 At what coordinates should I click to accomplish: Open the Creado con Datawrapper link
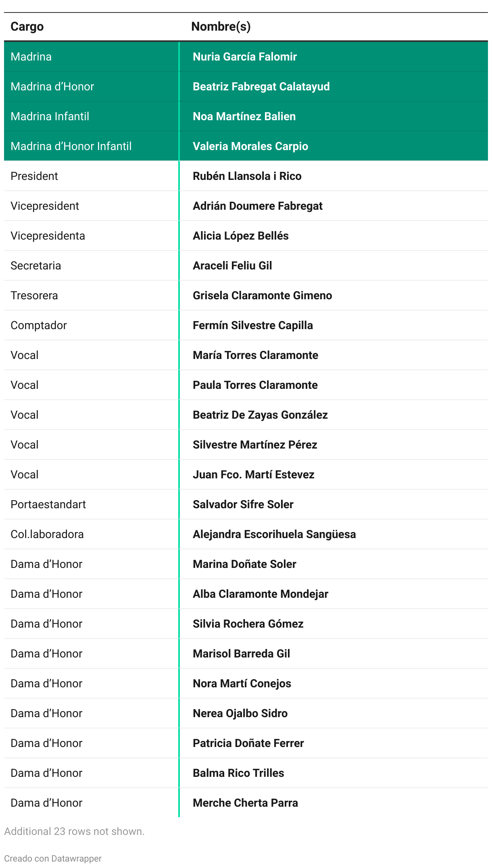pyautogui.click(x=53, y=858)
